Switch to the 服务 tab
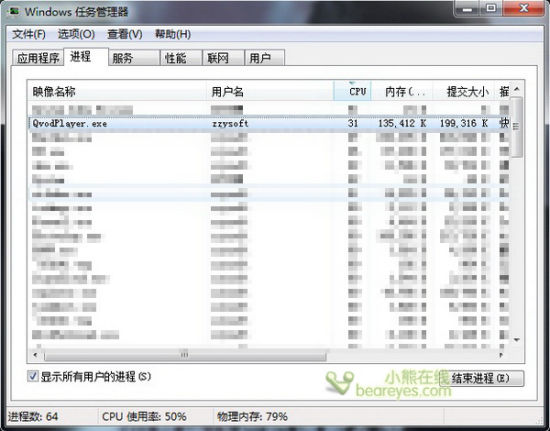 click(134, 58)
